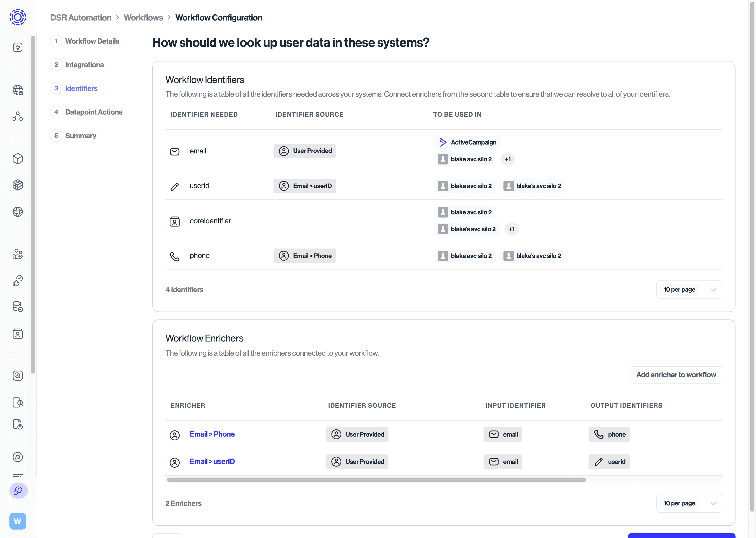Click the W avatar at bottom left

tap(18, 521)
